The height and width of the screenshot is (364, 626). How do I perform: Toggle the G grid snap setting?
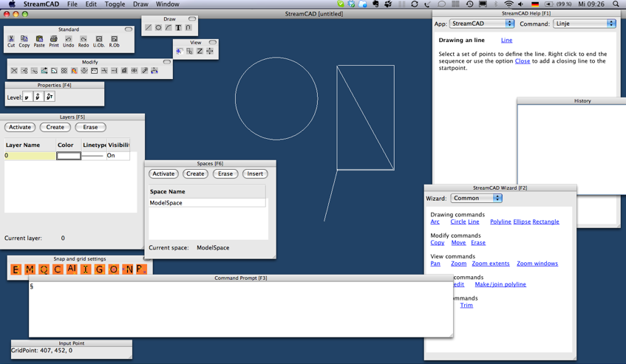[x=100, y=269]
